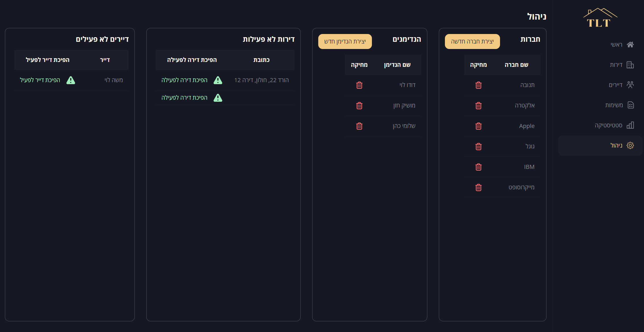Select company name Apple
The width and height of the screenshot is (644, 332).
[527, 126]
